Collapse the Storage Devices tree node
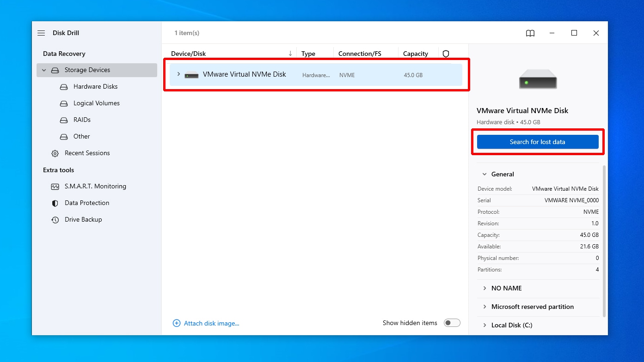This screenshot has width=644, height=362. 44,70
